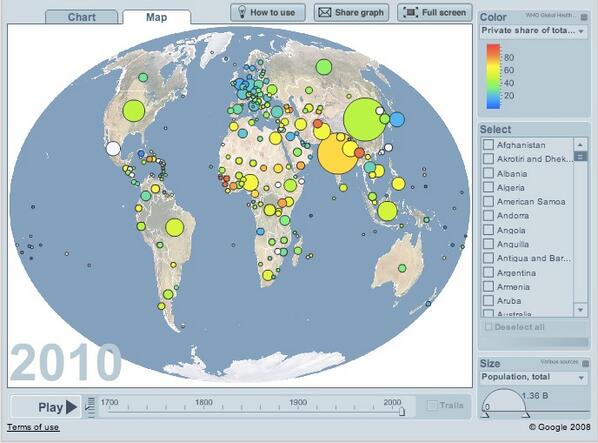Viewport: 598px width, 443px height.
Task: Click the country list scrollbar thumb
Action: tap(580, 156)
